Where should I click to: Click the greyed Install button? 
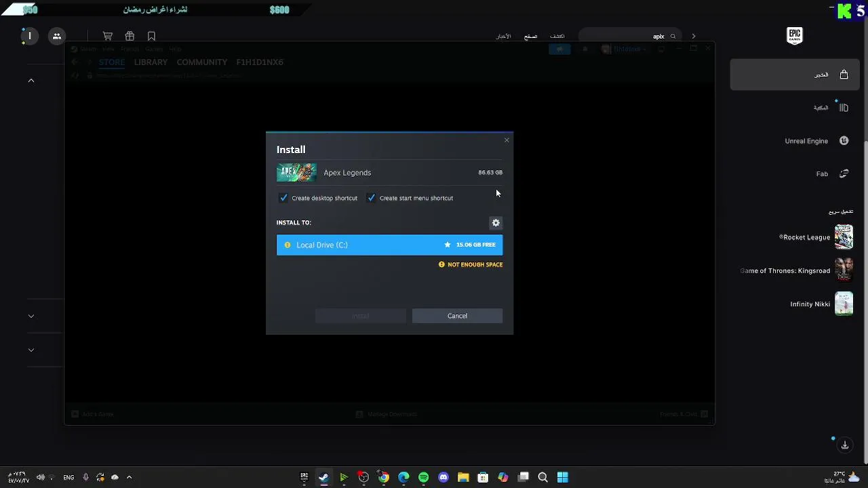(x=360, y=316)
